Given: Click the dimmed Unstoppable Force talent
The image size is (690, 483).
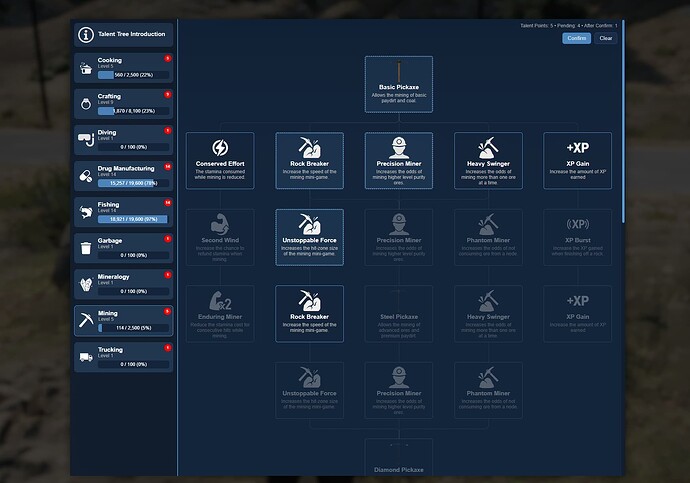Looking at the screenshot, I should [x=309, y=390].
